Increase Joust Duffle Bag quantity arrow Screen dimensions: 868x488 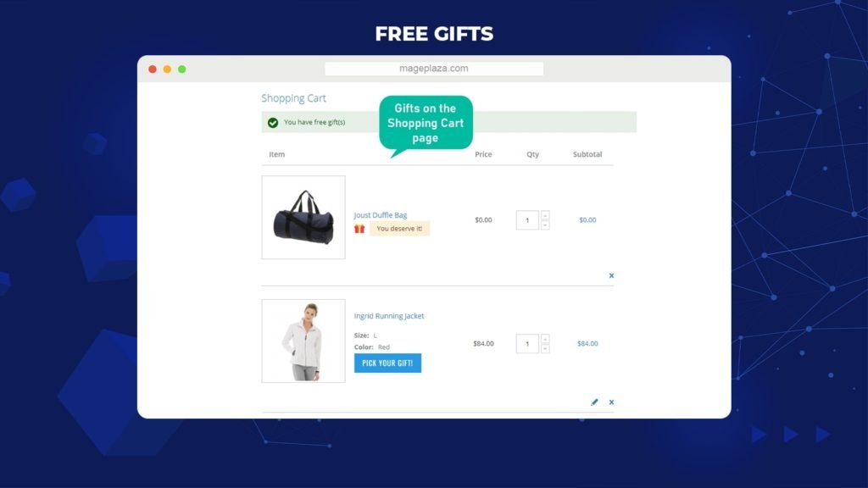coord(545,215)
